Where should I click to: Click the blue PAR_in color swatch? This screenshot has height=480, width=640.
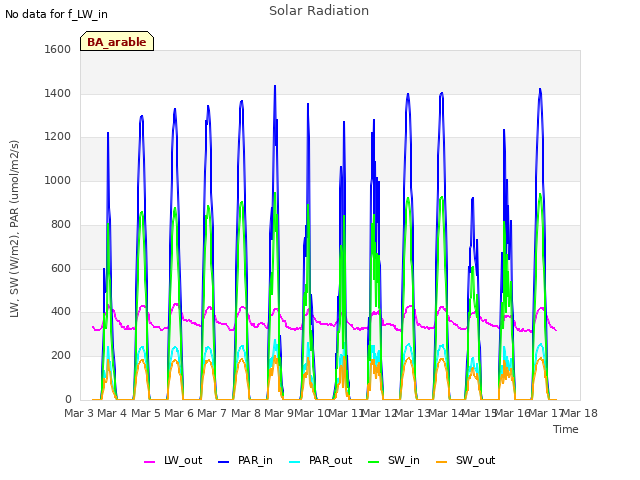pyautogui.click(x=224, y=462)
